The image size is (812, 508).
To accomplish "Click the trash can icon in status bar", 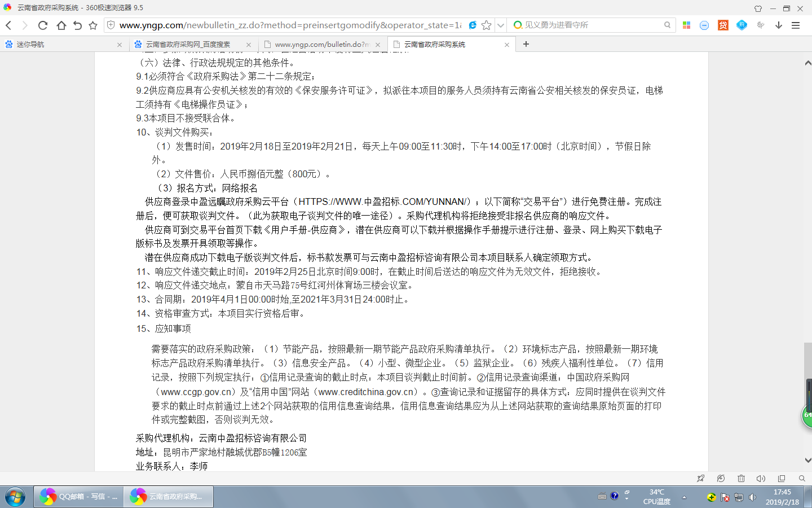I will pos(741,479).
